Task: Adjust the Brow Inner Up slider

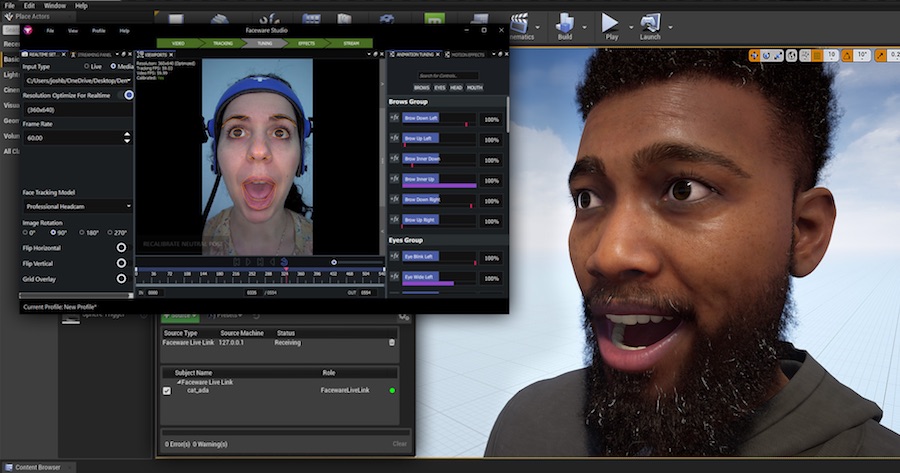Action: pos(439,180)
